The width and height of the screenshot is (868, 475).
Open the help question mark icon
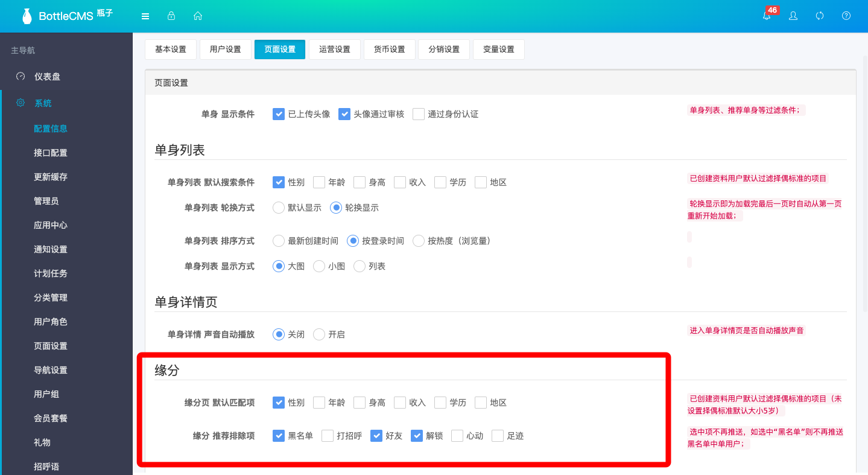(x=846, y=16)
